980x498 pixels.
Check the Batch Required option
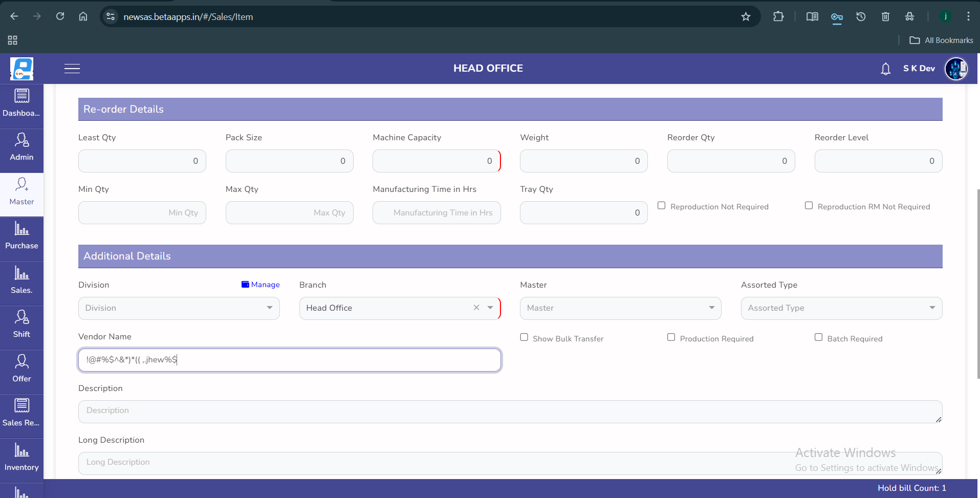(x=818, y=337)
